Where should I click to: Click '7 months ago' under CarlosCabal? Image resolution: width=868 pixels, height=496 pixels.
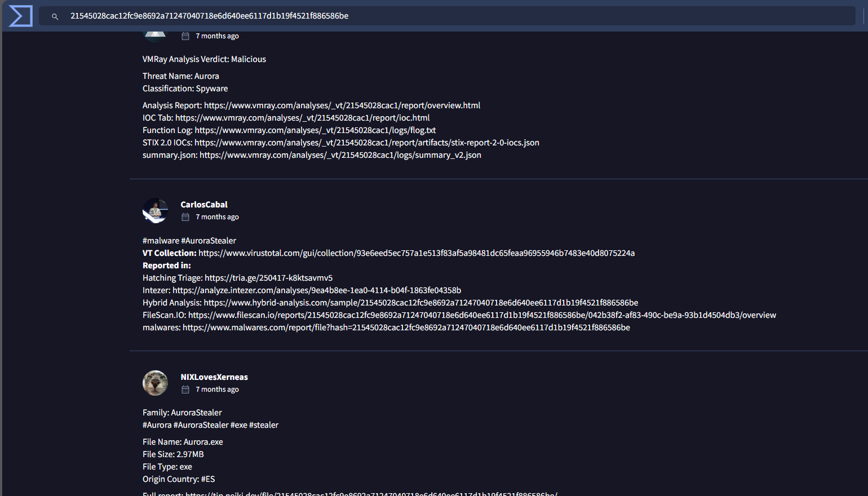[x=217, y=217]
